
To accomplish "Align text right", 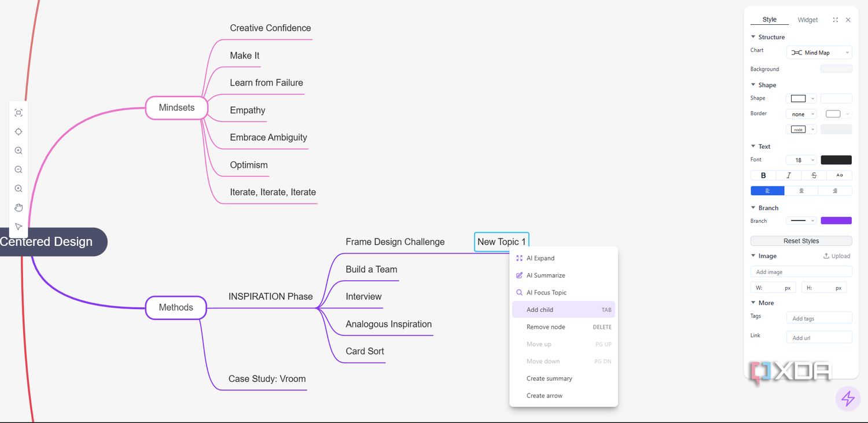I will (x=835, y=191).
